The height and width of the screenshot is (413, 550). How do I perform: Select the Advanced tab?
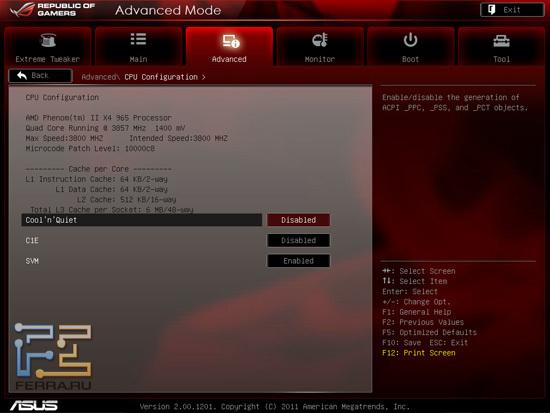(x=229, y=47)
